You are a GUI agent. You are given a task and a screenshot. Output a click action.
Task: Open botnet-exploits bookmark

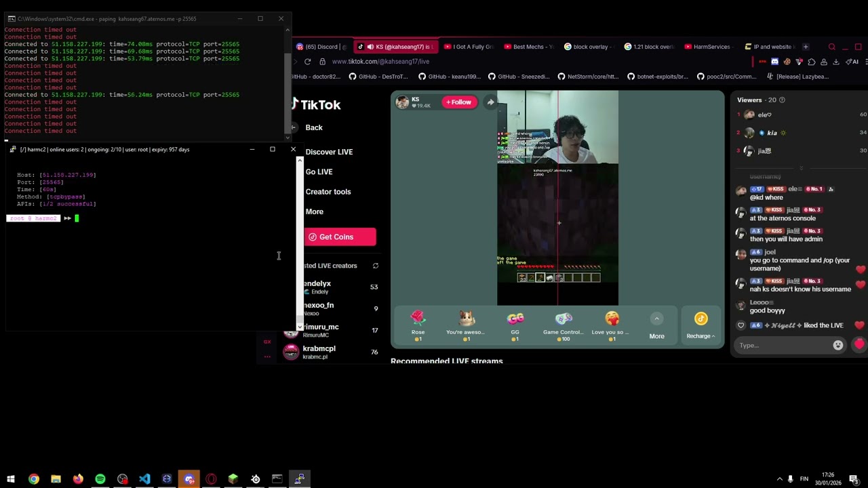[x=658, y=77]
